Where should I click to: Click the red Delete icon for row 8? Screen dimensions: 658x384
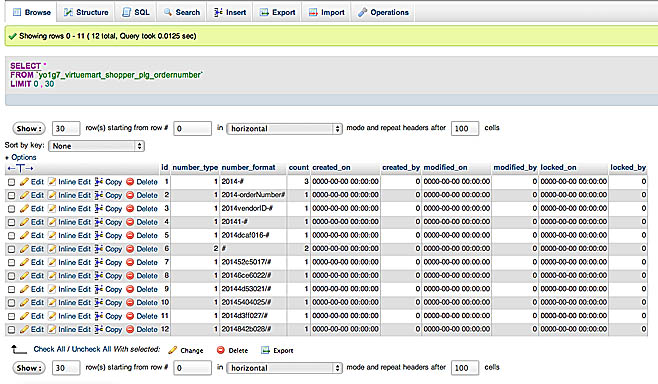pyautogui.click(x=130, y=276)
